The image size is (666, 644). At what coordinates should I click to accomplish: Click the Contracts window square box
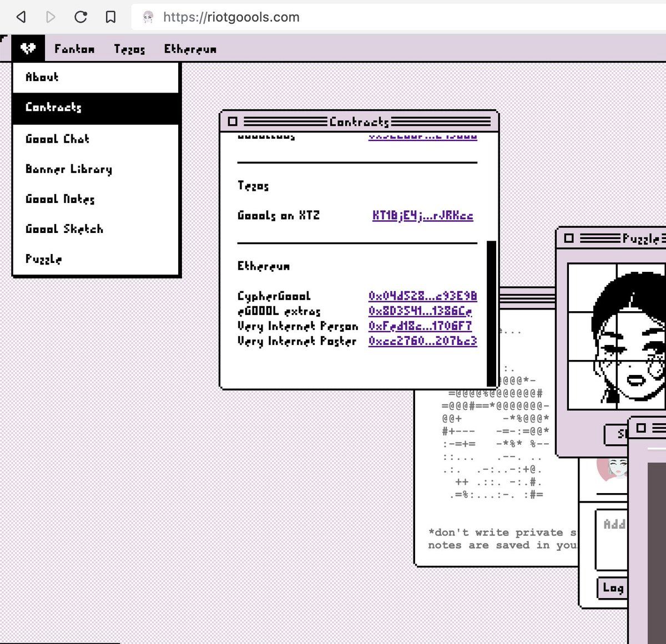pyautogui.click(x=233, y=121)
